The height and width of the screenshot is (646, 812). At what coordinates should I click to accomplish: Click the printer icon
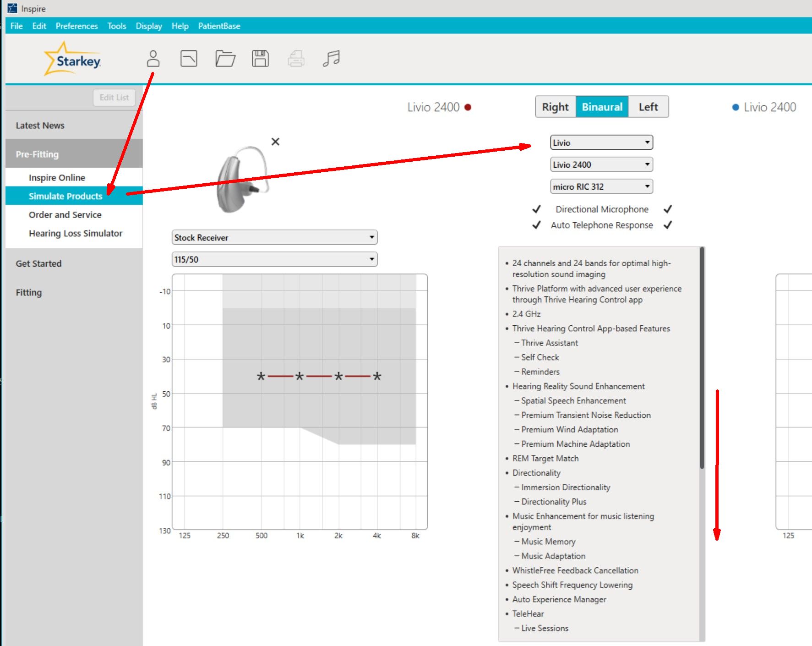[x=296, y=59]
